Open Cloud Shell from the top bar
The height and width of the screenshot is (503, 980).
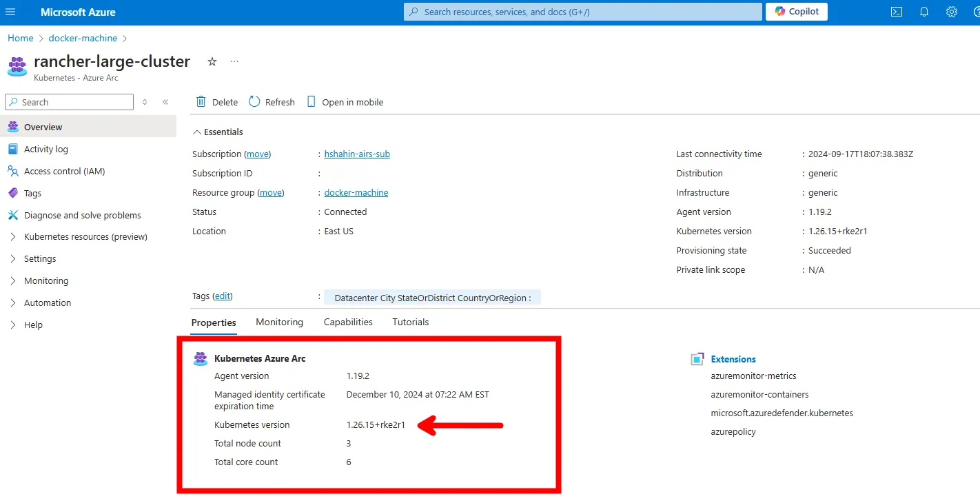(897, 12)
